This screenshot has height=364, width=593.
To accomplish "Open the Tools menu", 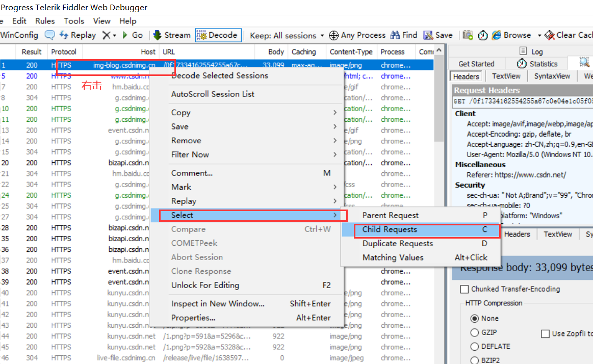I will coord(74,21).
